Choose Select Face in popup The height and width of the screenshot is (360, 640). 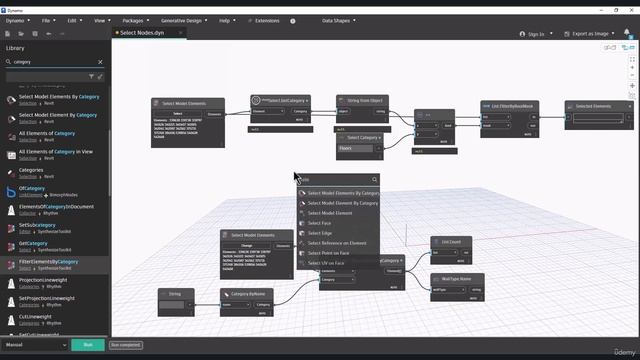(338, 223)
